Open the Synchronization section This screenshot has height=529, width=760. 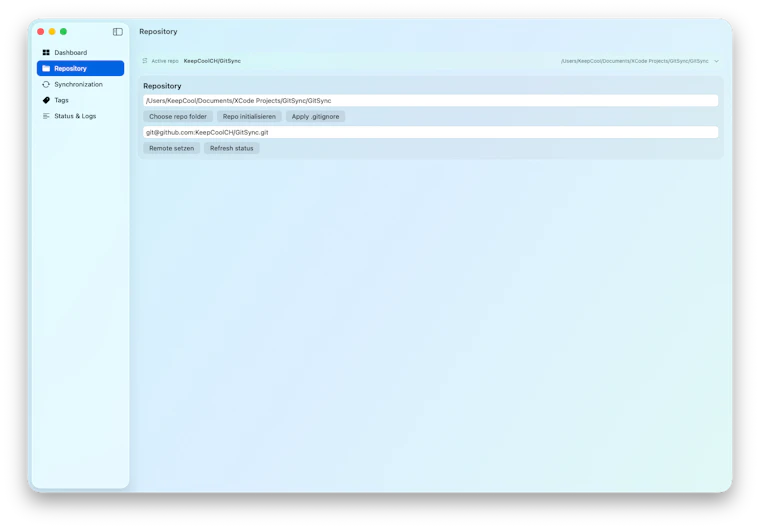(x=80, y=84)
